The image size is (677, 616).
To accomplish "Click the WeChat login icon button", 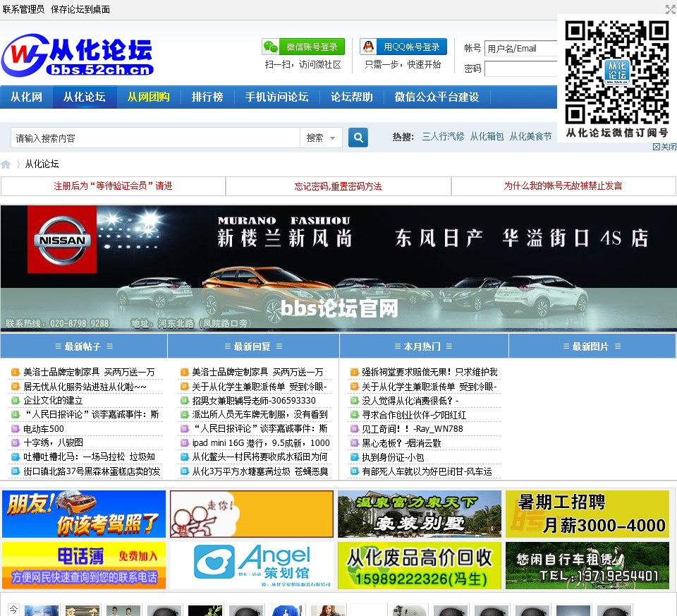I will [x=303, y=47].
